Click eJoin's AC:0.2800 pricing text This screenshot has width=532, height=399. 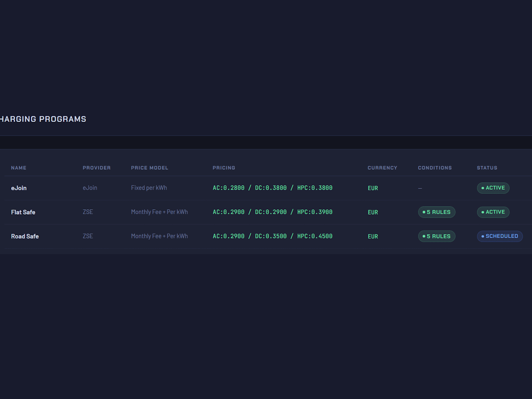click(x=228, y=188)
